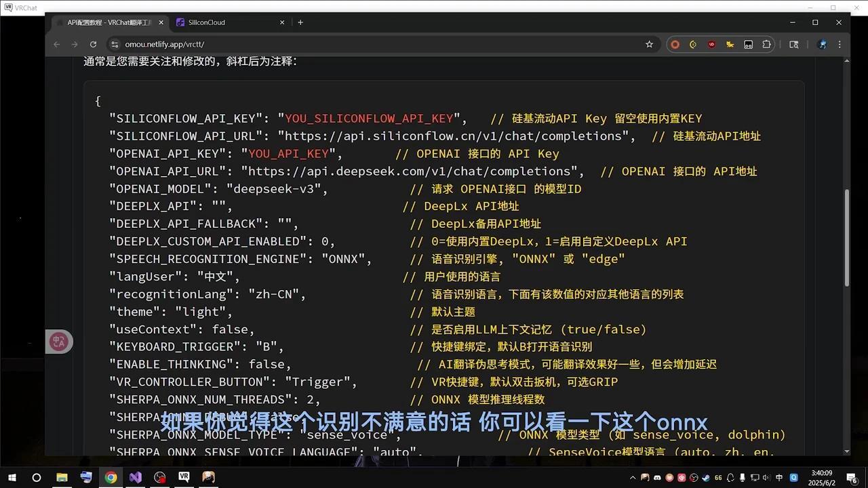Screen dimensions: 868x488
Task: Toggle the Chinese input method indicator
Action: pos(779,478)
